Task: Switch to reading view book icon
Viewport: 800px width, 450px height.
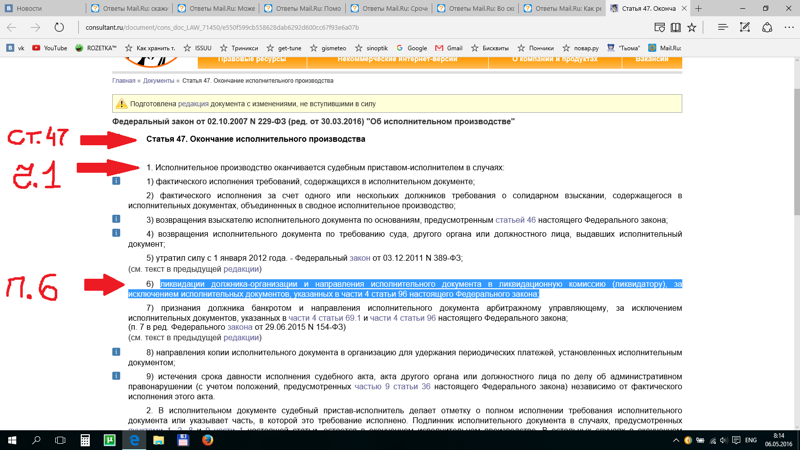Action: 676,28
